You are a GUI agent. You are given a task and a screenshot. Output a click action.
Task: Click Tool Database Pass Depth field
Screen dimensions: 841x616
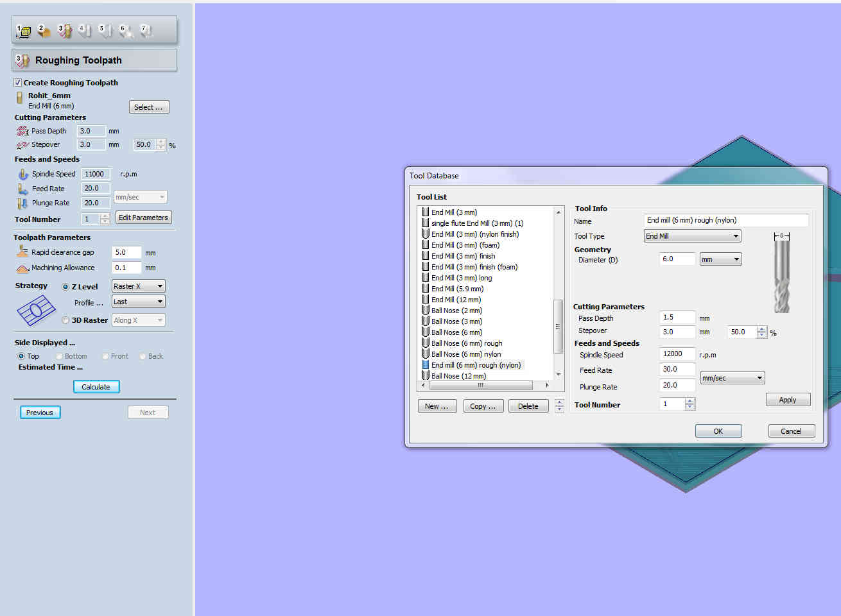678,317
